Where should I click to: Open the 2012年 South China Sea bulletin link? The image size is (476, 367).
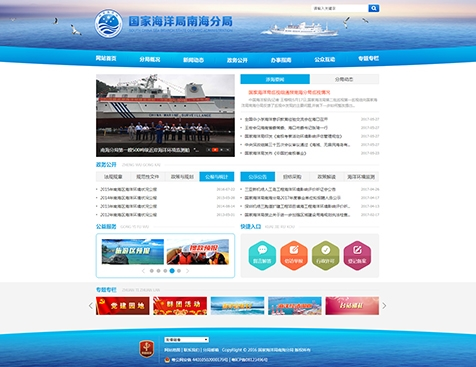129,215
